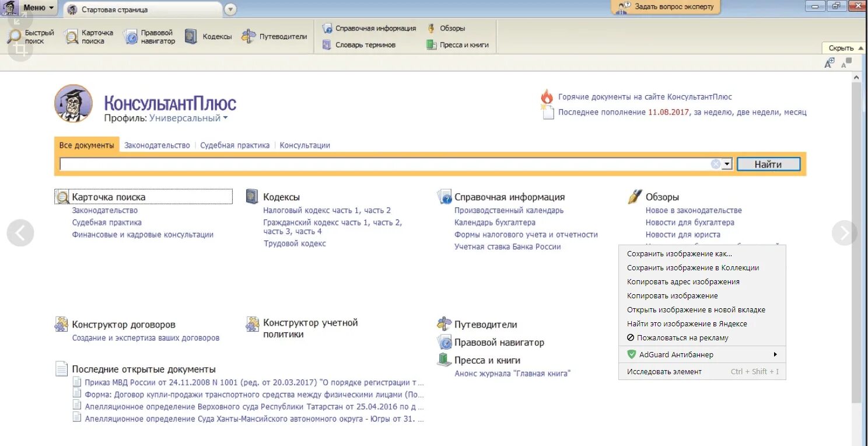Expand AdGuard Антибаннер submenu

(702, 354)
